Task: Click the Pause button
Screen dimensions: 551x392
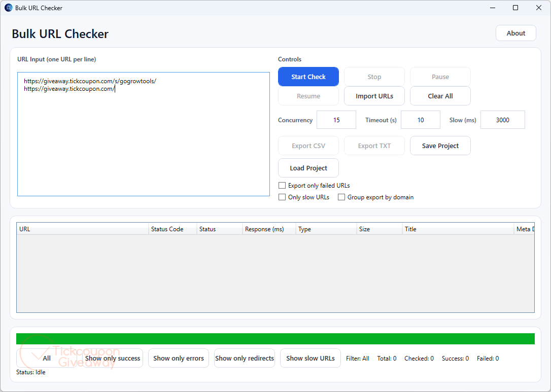Action: 440,77
